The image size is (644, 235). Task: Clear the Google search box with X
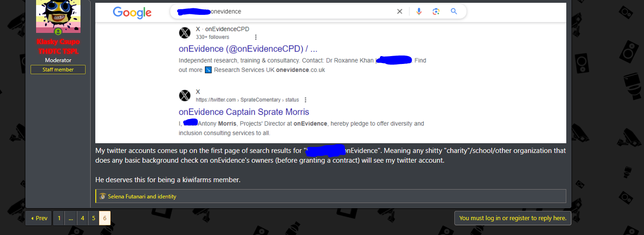point(400,12)
